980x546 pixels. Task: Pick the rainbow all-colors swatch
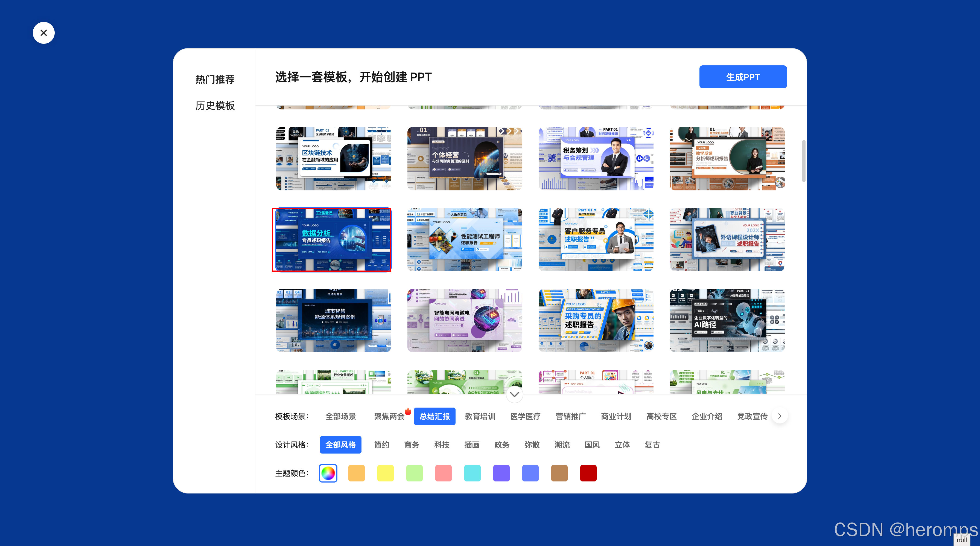pos(328,473)
